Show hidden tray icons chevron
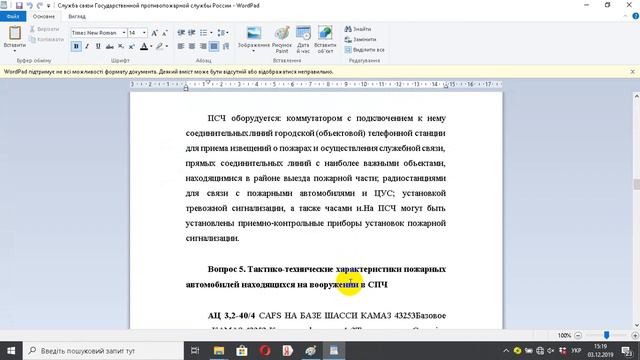This screenshot has width=640, height=360. click(506, 351)
